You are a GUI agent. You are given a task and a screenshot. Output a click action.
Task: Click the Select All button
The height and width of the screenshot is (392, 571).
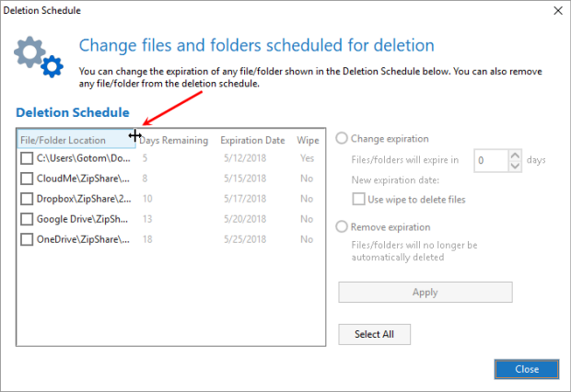coord(374,334)
